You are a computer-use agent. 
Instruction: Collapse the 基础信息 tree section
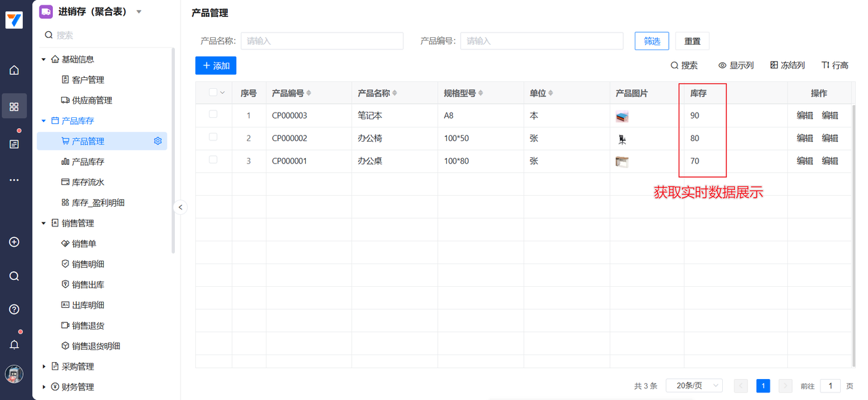pos(44,60)
